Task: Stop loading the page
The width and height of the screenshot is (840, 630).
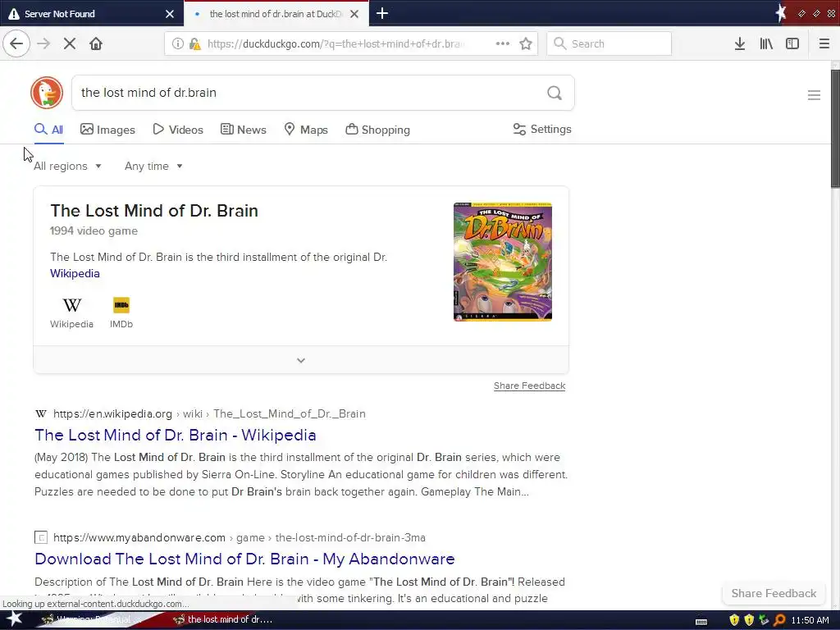Action: [x=70, y=43]
